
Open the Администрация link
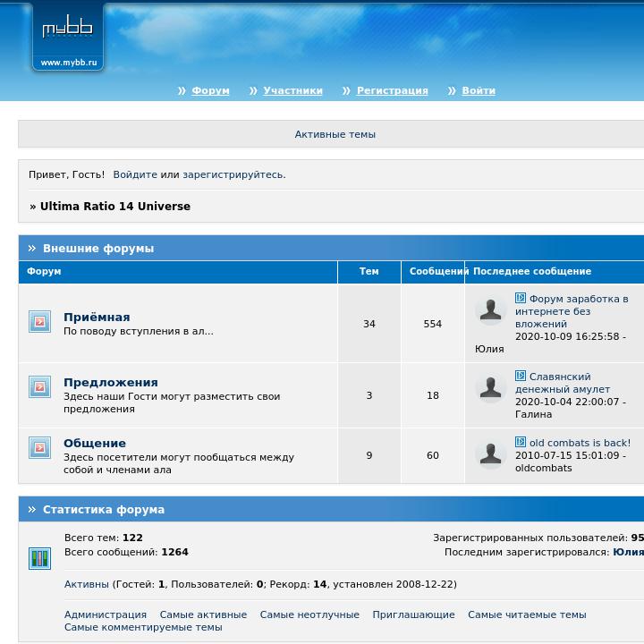point(106,614)
